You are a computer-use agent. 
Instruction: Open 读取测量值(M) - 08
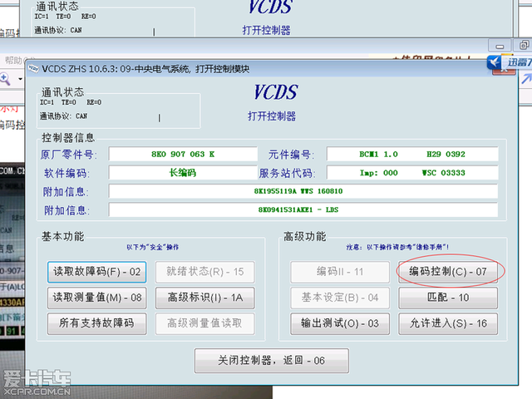97,298
